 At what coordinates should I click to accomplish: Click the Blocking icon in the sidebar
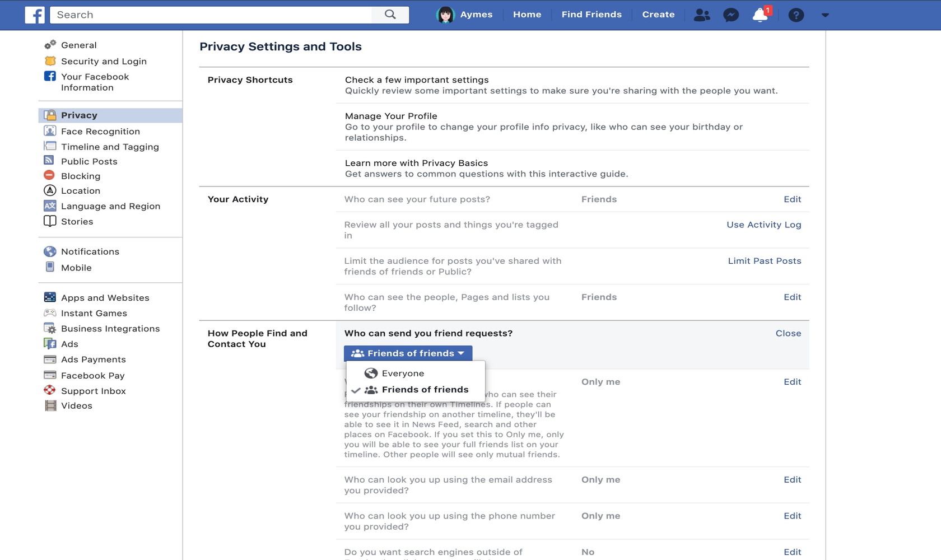[49, 175]
